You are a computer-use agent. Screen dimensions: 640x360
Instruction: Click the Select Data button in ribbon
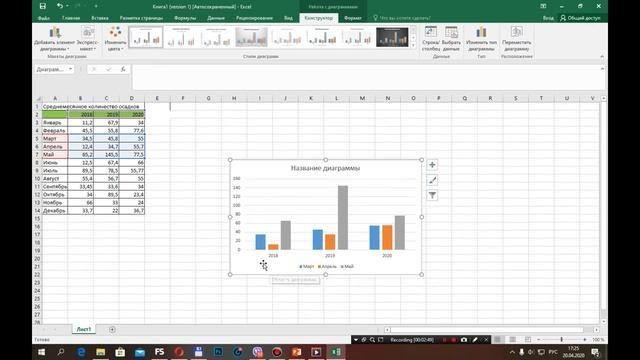(451, 39)
